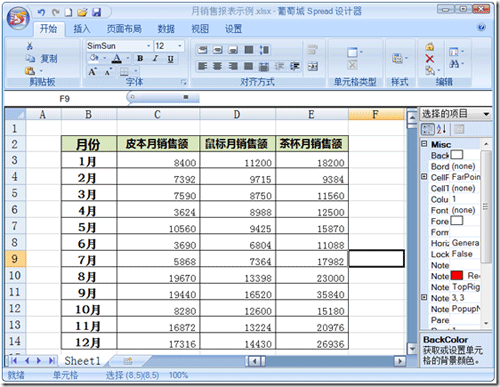This screenshot has width=500, height=387.
Task: Select the Sheet1 sheet tab
Action: (82, 361)
